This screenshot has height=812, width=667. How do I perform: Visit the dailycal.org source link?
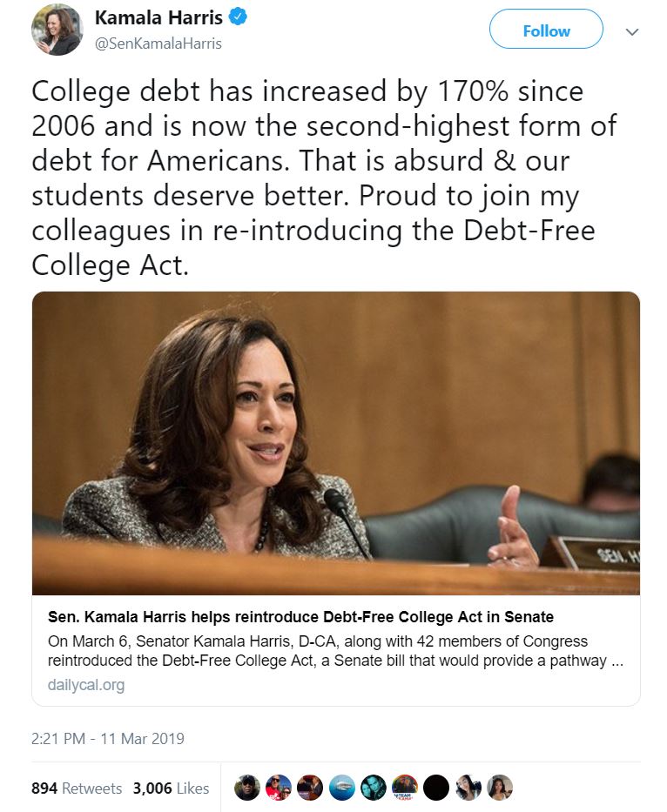coord(86,685)
